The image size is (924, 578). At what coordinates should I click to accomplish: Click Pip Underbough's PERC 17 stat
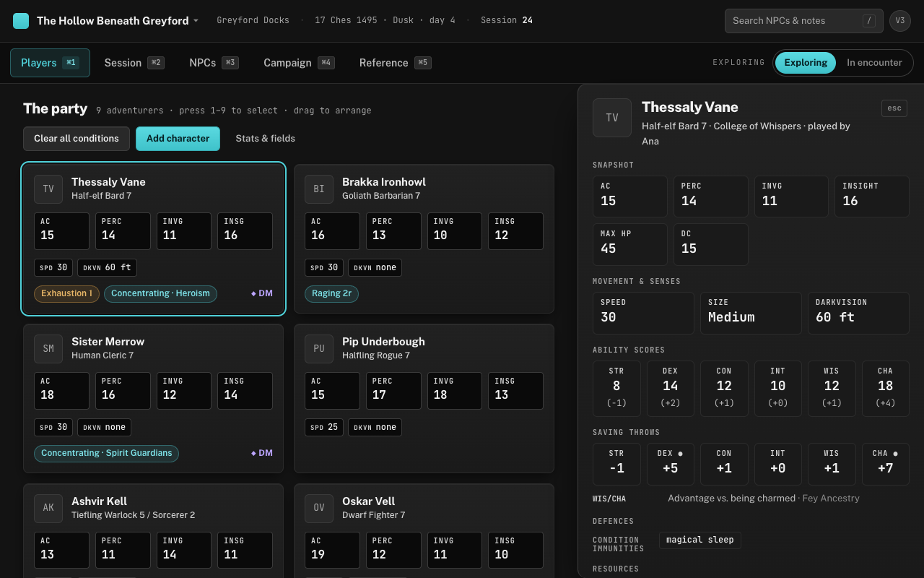coord(393,391)
